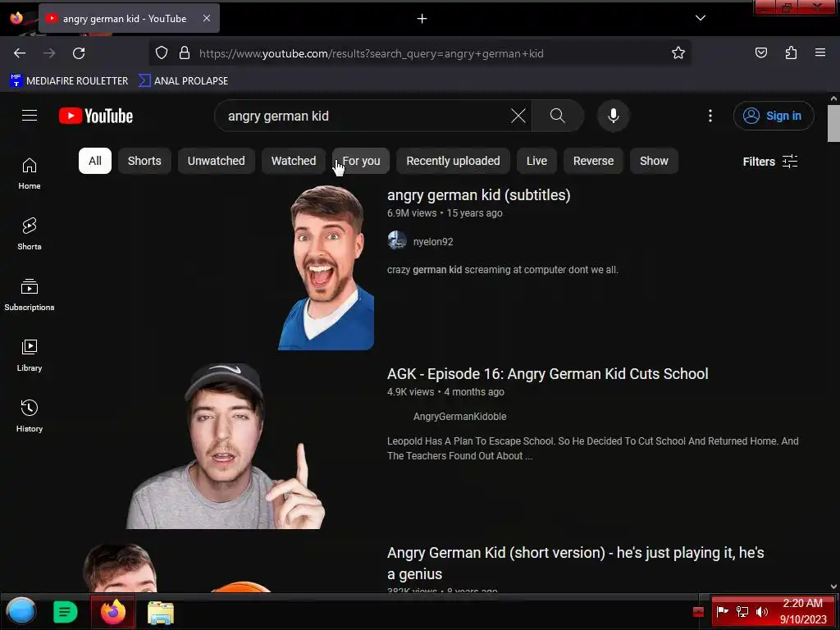Click the '6.9M views' video metadata
The image size is (840, 630).
[412, 213]
